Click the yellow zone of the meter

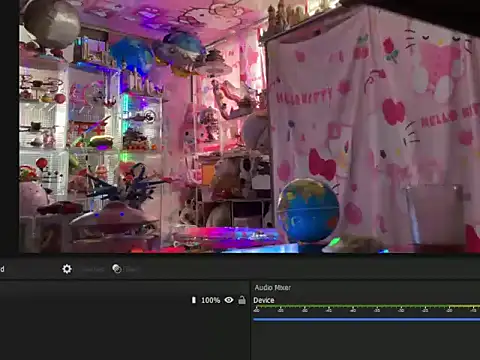pyautogui.click(x=463, y=306)
